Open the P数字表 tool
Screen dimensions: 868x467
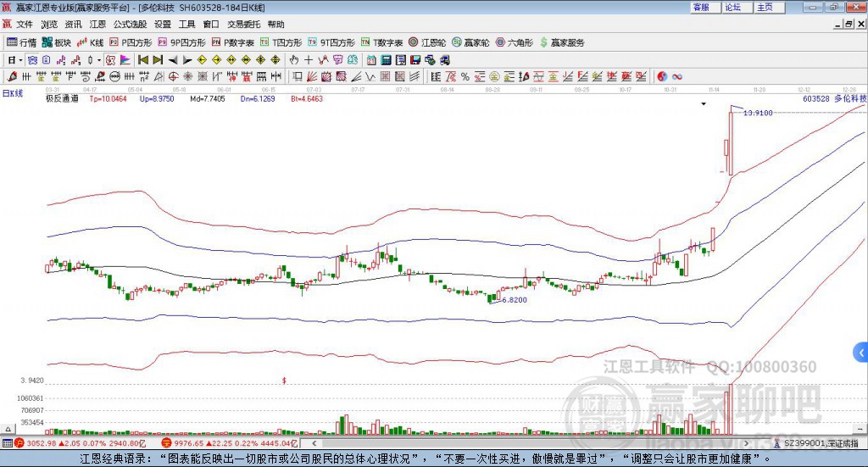point(232,42)
